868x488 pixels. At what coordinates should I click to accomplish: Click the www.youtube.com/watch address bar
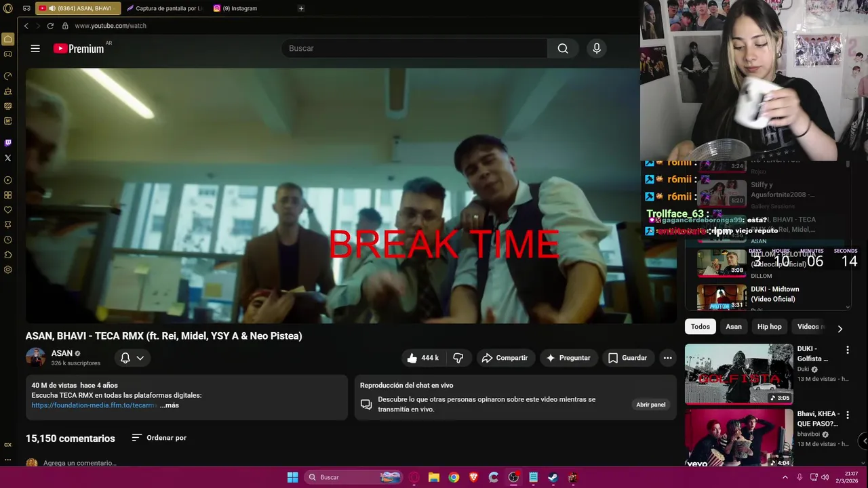tap(111, 26)
